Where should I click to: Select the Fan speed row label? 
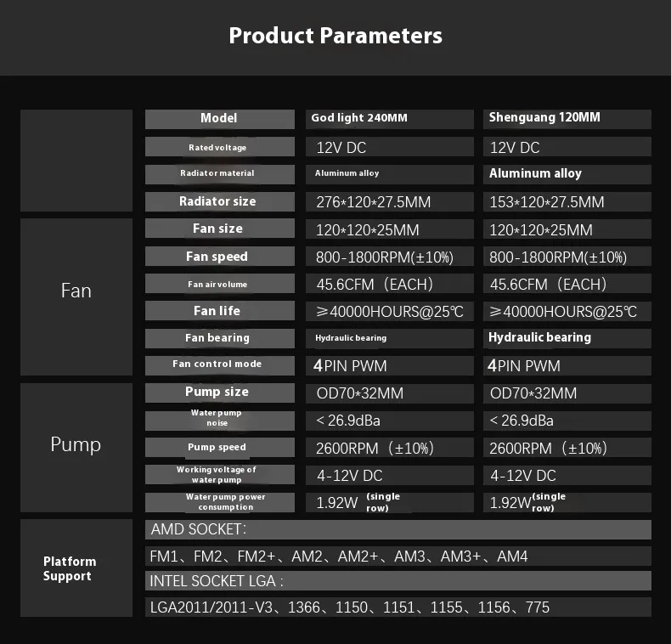[x=217, y=257]
